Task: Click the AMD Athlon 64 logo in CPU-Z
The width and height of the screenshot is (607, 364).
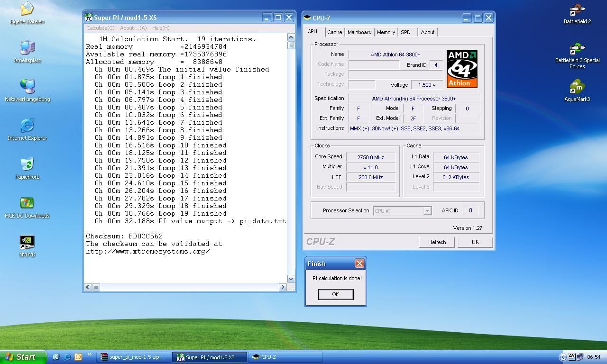Action: pos(462,69)
